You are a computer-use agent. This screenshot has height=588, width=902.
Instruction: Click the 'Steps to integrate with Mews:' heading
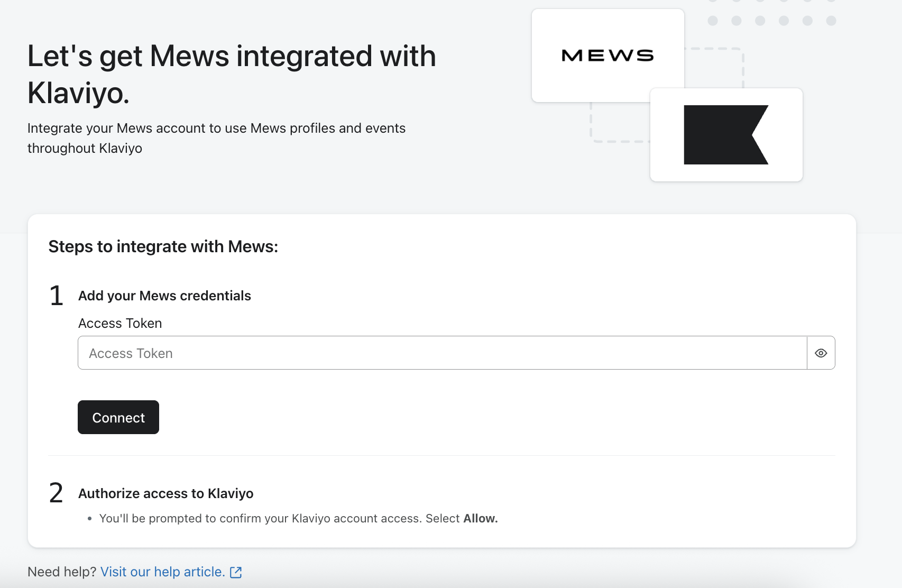click(x=163, y=246)
